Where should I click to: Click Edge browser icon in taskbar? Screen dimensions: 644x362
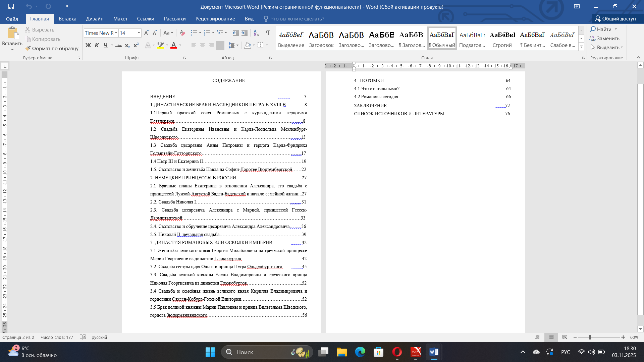click(x=360, y=352)
